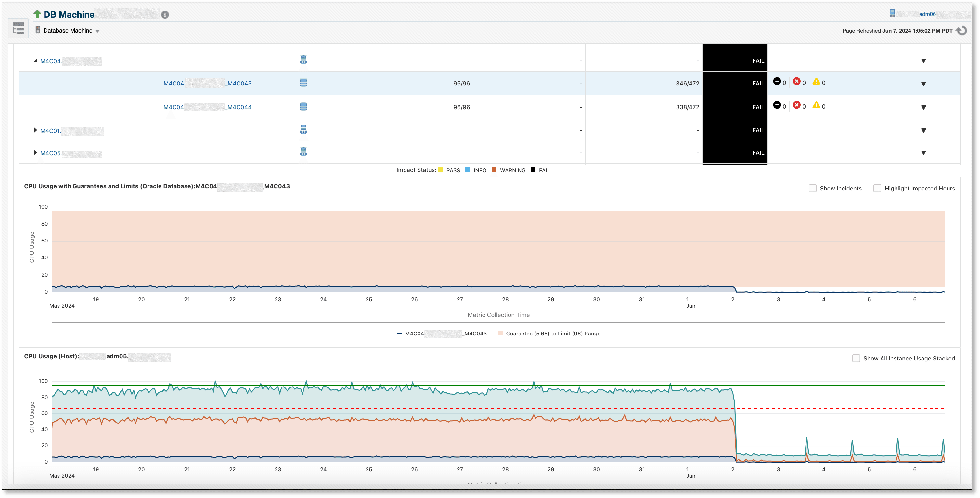Collapse the M4C04 tree item
The width and height of the screenshot is (980, 498).
pyautogui.click(x=35, y=60)
